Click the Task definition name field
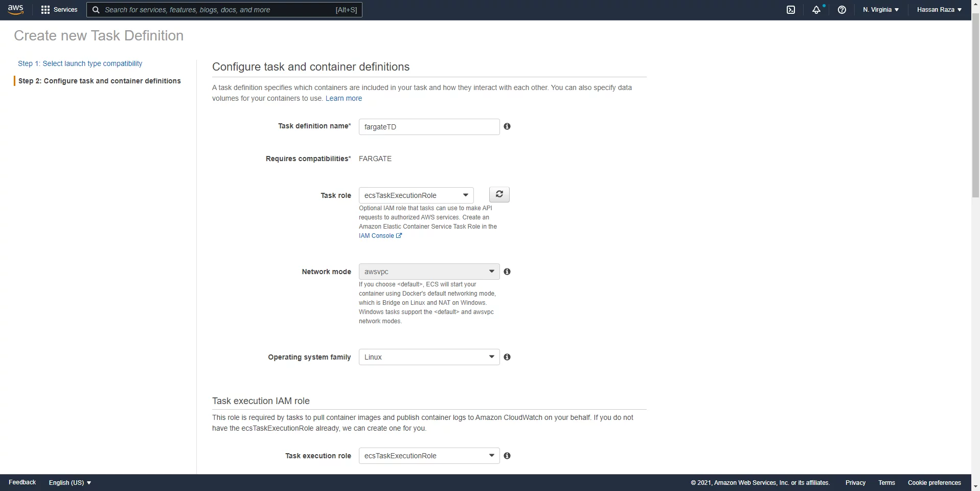Screen dimensions: 980x491 coord(429,127)
